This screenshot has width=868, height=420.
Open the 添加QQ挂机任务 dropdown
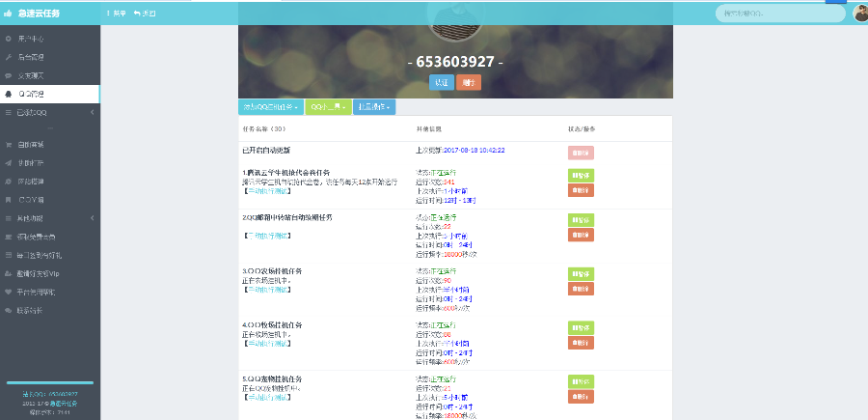point(271,107)
